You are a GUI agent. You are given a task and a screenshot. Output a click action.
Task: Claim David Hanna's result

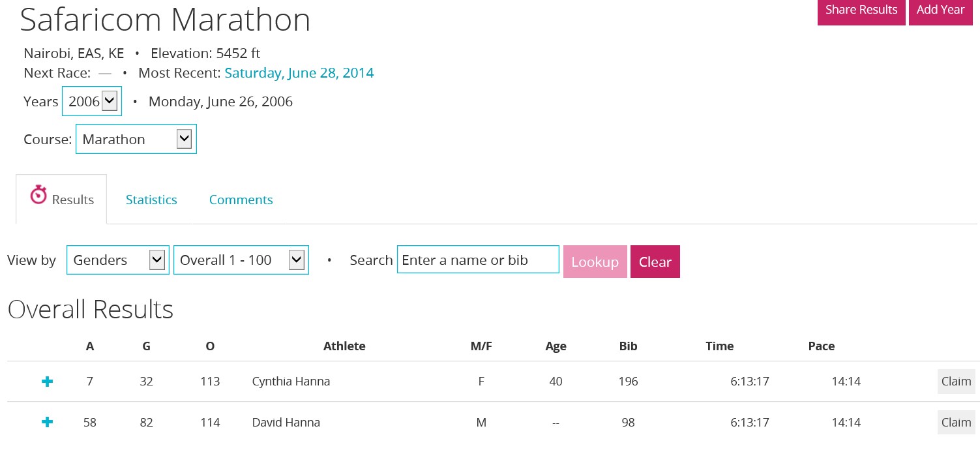click(x=956, y=422)
